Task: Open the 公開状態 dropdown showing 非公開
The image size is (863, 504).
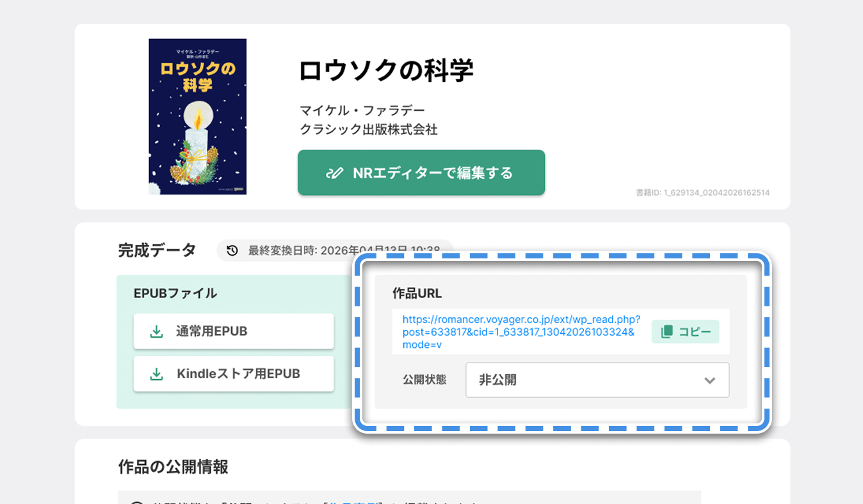Action: coord(597,380)
